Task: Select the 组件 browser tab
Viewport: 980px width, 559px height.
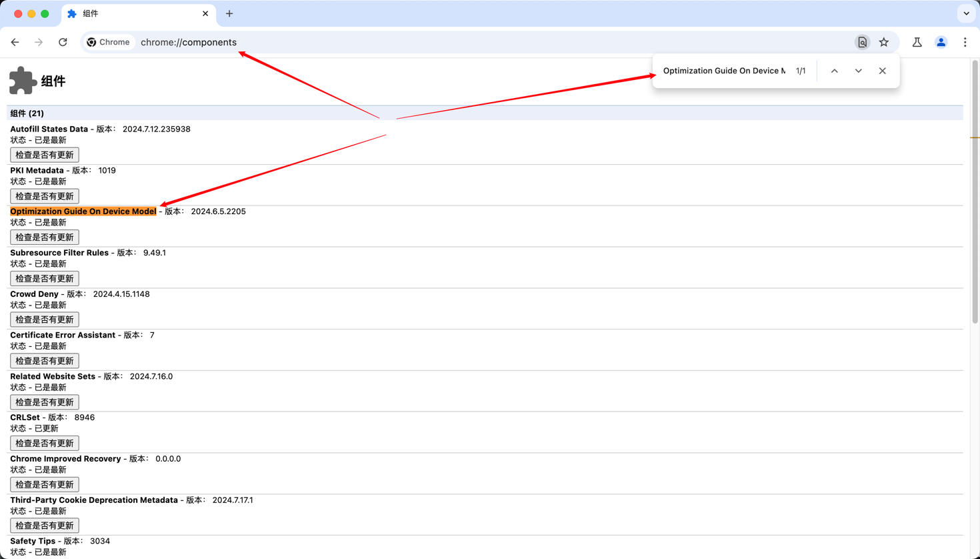Action: [138, 13]
